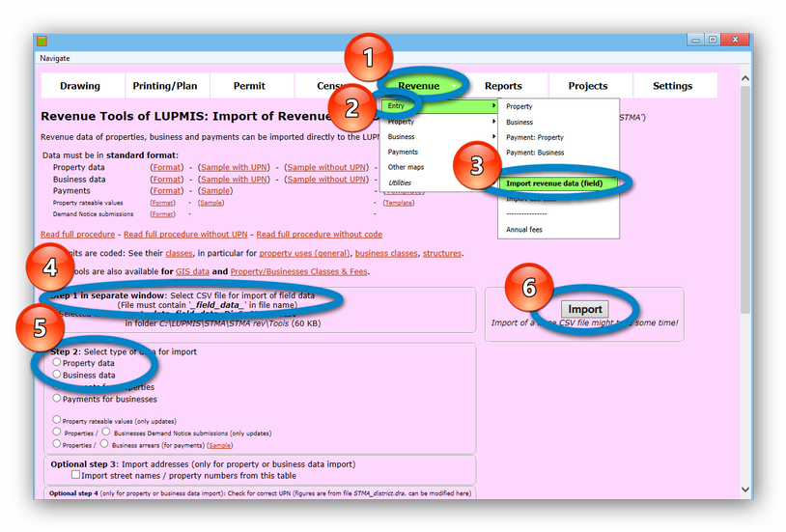Open the Revenue tab
The height and width of the screenshot is (532, 786).
pyautogui.click(x=419, y=86)
